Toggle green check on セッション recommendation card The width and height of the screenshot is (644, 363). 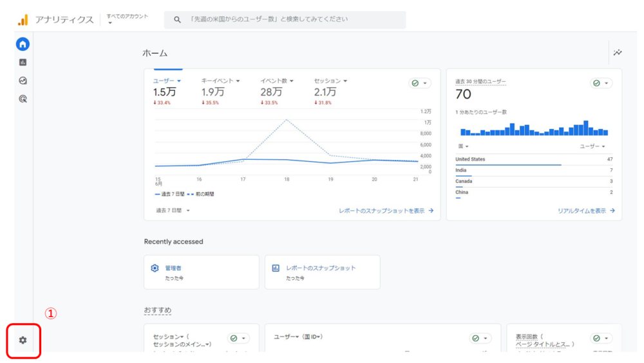pos(238,338)
